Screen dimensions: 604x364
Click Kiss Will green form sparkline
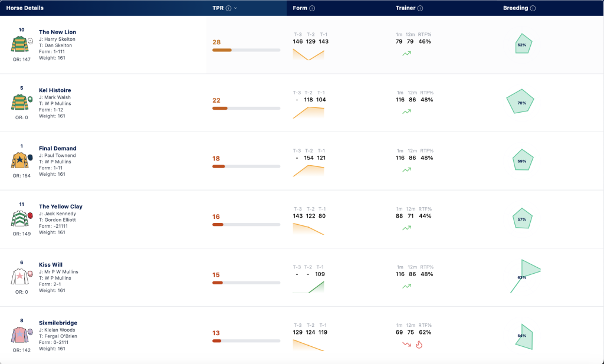[x=308, y=287]
